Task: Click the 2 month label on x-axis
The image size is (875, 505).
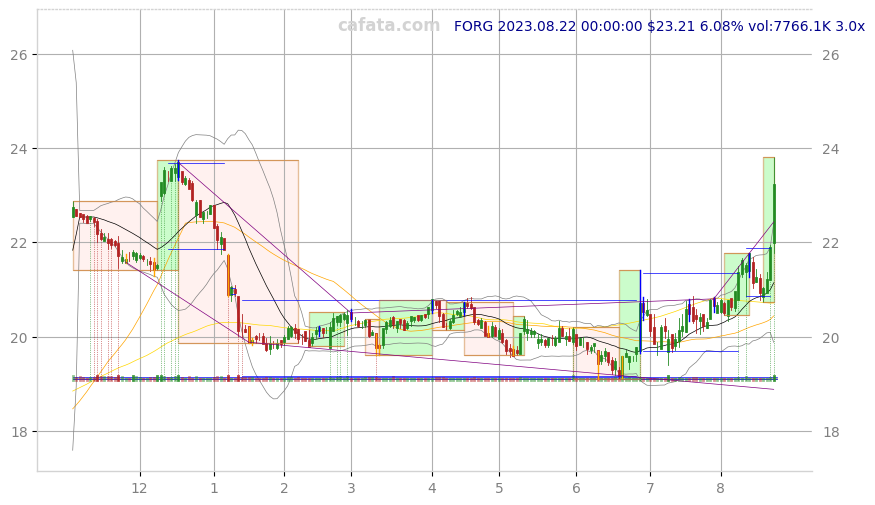Action: coord(284,488)
